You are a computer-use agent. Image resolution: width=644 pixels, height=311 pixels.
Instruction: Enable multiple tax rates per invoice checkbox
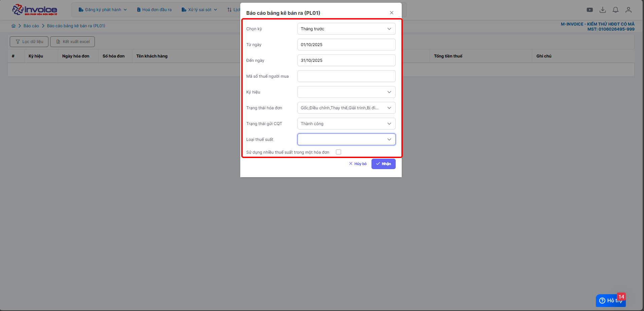(x=338, y=152)
